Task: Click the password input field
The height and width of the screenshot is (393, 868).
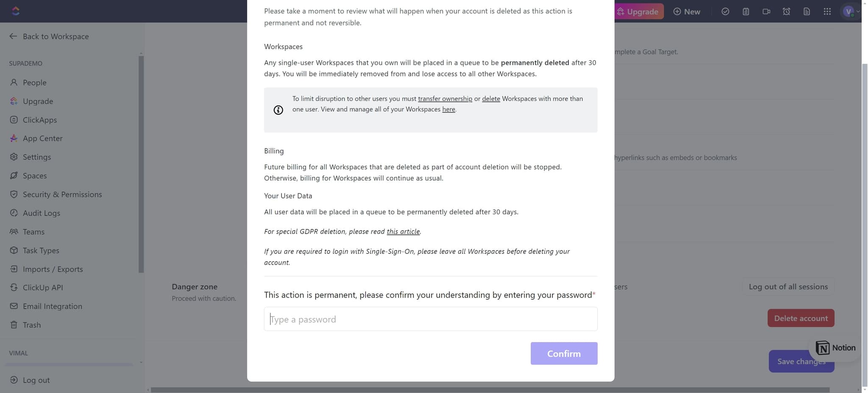Action: (430, 319)
